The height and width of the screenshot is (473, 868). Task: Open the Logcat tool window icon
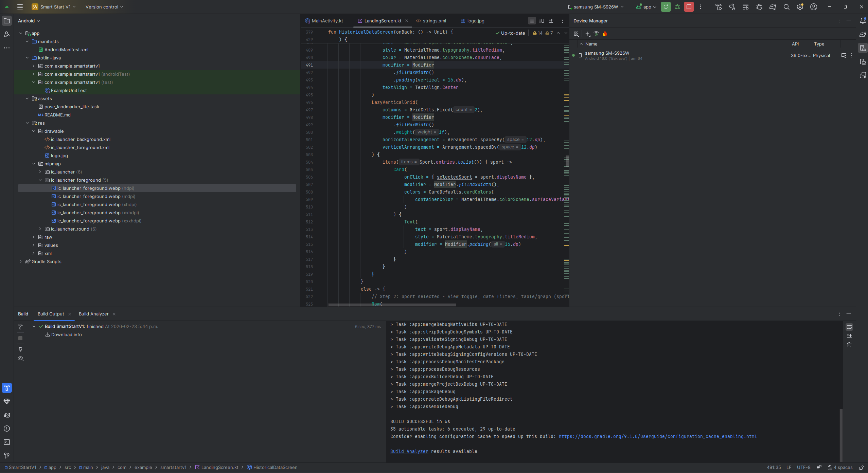7,415
